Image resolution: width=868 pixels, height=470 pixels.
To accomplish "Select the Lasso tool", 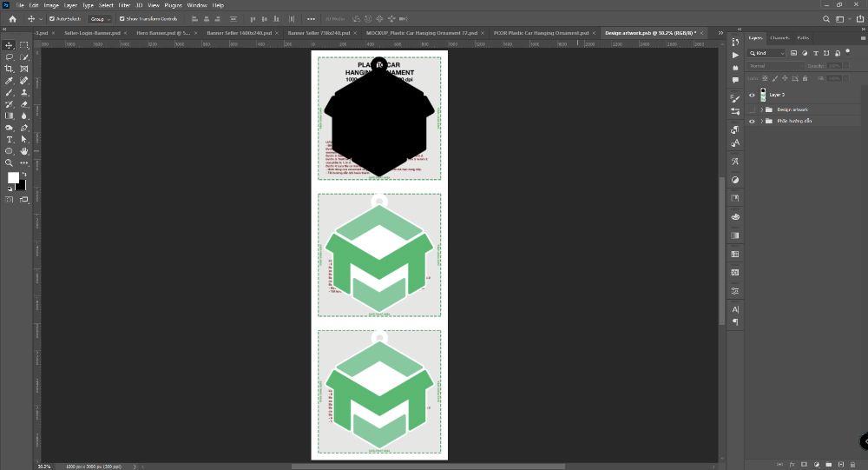I will tap(10, 57).
